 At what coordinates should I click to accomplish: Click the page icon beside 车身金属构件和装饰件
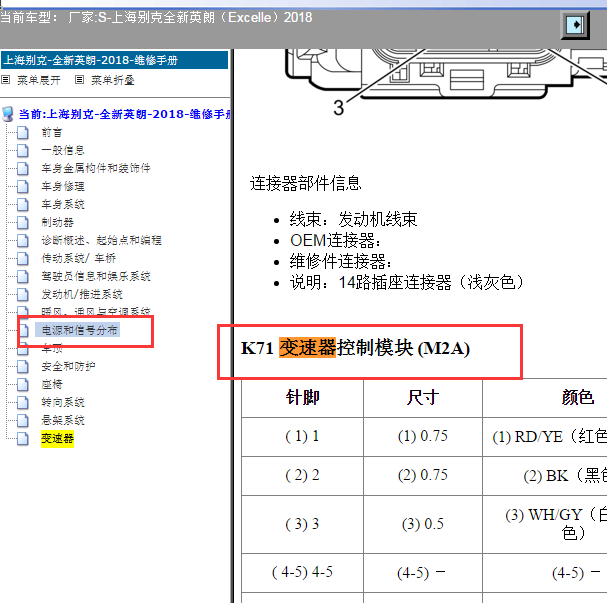tap(23, 168)
